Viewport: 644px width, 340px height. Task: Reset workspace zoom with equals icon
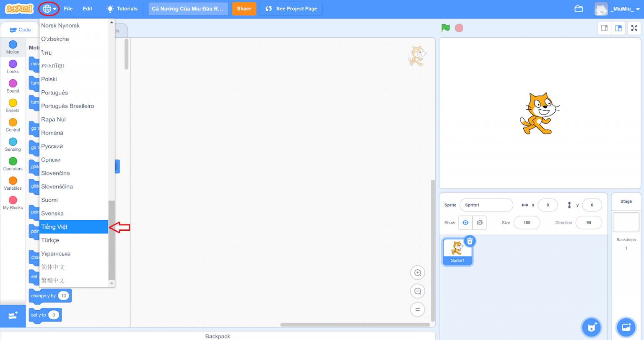[418, 310]
